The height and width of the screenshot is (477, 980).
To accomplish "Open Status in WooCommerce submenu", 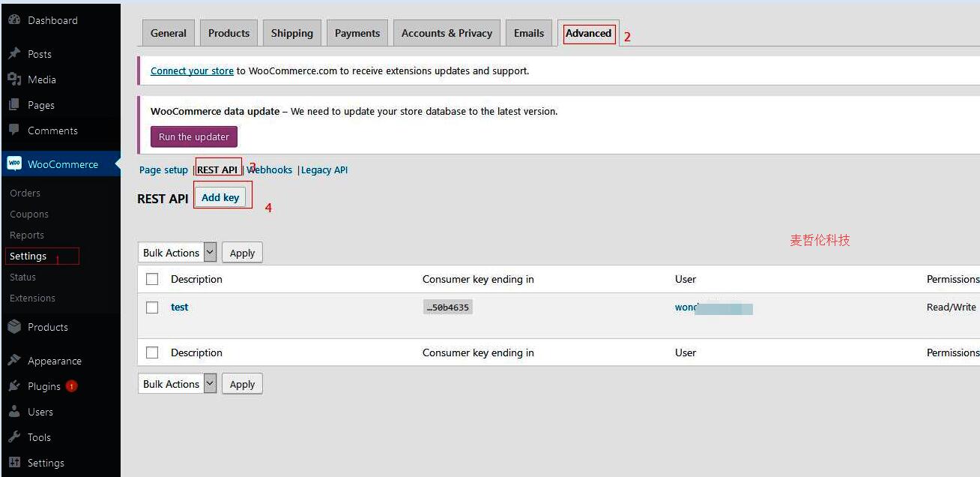I will (23, 277).
